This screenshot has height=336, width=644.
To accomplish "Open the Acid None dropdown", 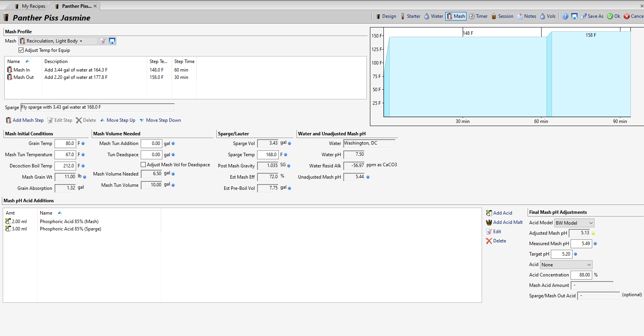I will (566, 265).
